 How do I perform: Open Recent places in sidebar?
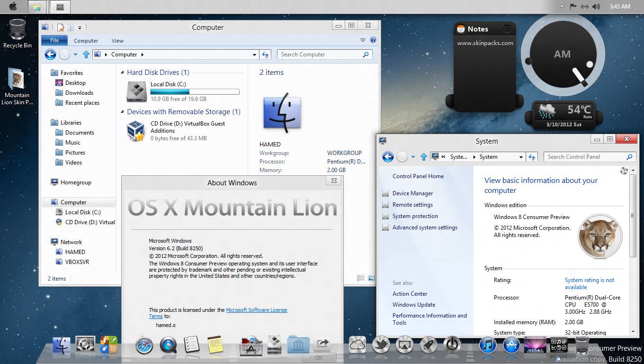pos(82,103)
